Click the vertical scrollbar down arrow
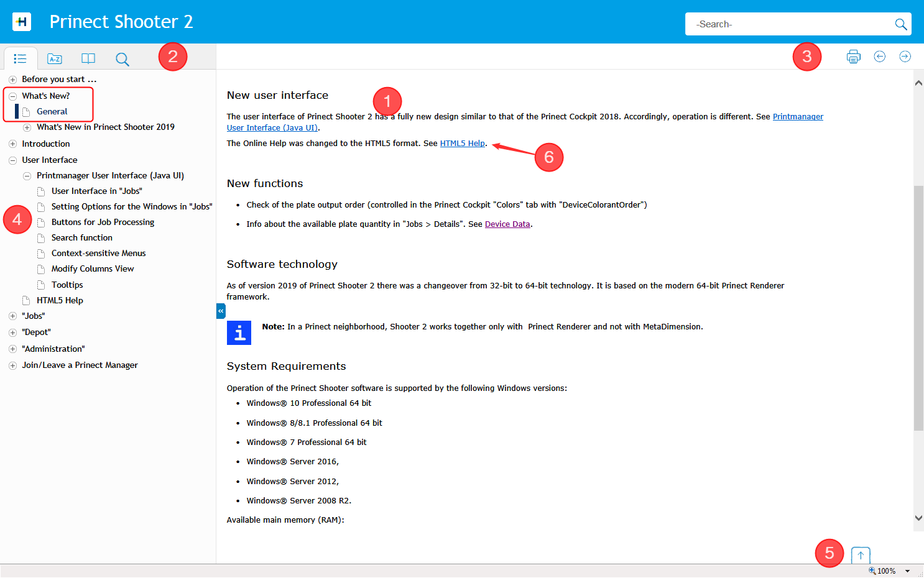Image resolution: width=924 pixels, height=578 pixels. (x=918, y=518)
